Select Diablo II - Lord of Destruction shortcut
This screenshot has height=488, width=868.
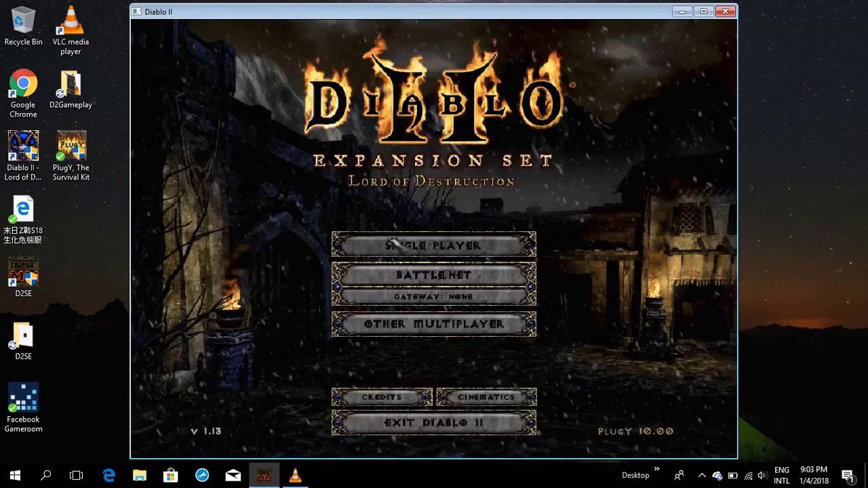click(x=23, y=157)
